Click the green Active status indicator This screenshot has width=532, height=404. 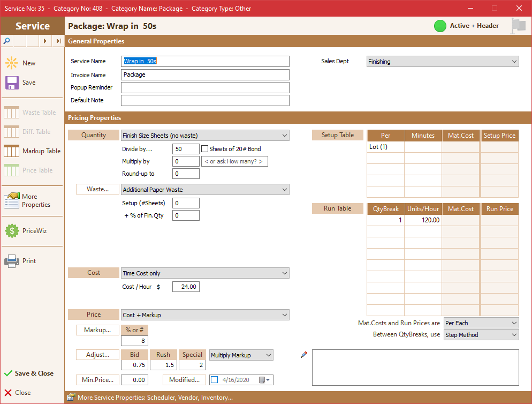pos(440,26)
